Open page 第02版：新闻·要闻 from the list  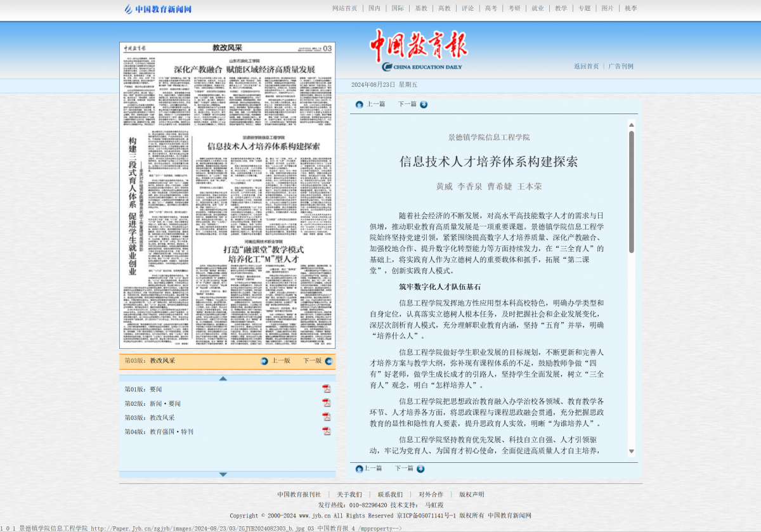[x=153, y=403]
